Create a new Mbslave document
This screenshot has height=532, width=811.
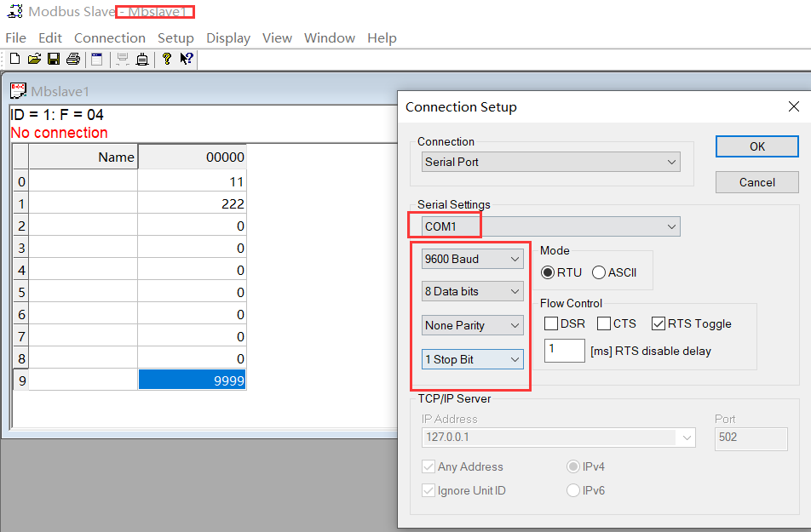pyautogui.click(x=14, y=59)
